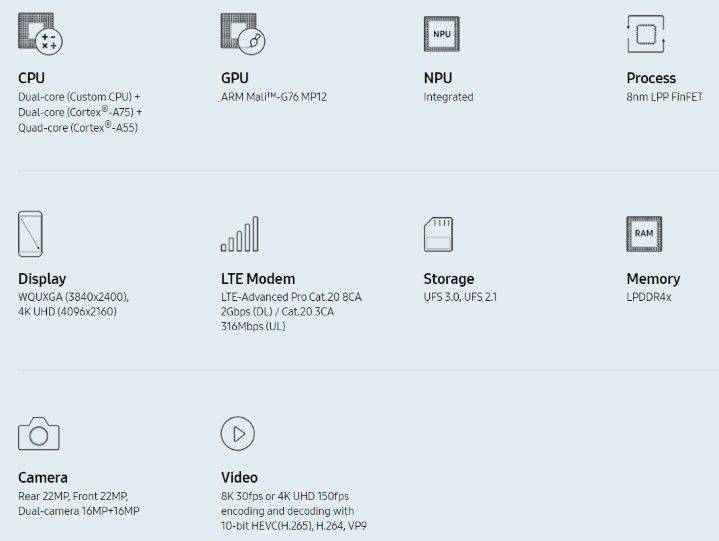The height and width of the screenshot is (541, 719).
Task: Click the NPU chip icon
Action: coord(441,34)
